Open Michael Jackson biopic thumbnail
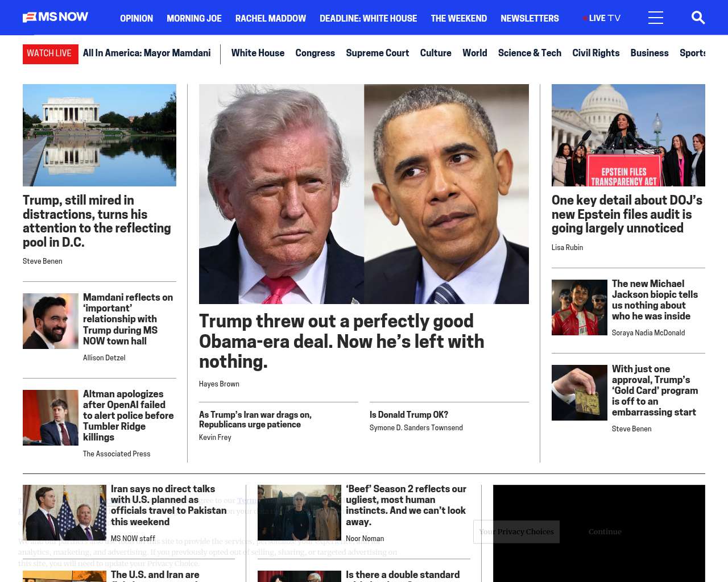The height and width of the screenshot is (582, 728). [580, 307]
